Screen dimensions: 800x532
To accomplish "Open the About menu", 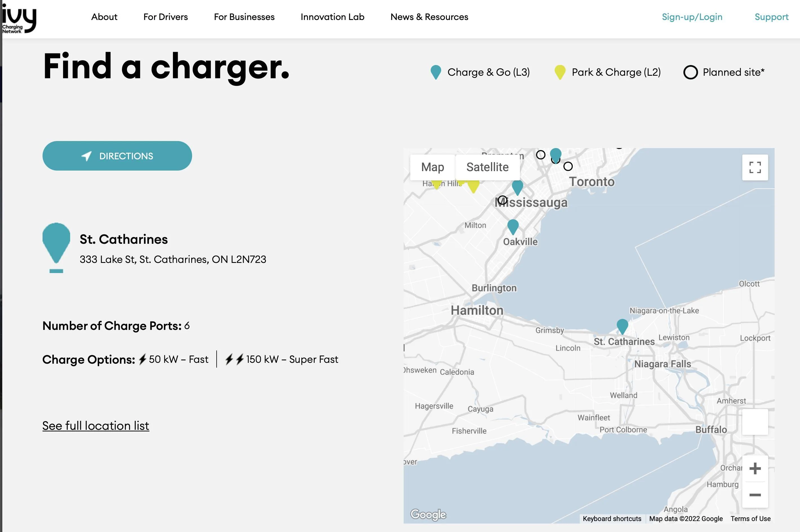I will click(104, 17).
